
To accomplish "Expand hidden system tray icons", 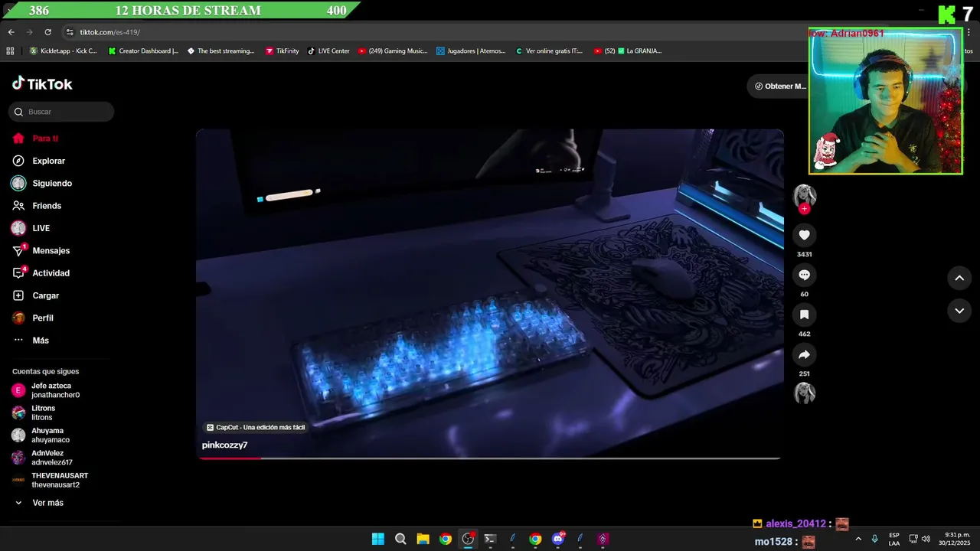I will tap(857, 539).
